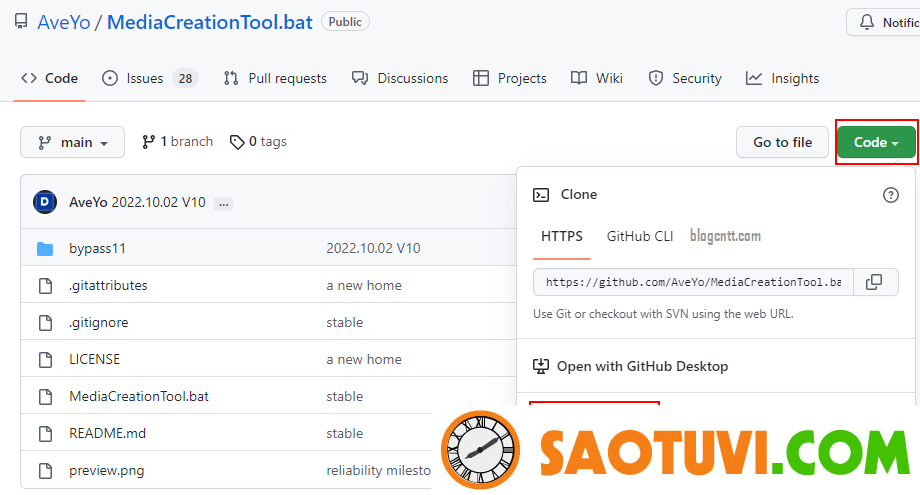Open the MediaCreationTool.bat repository link

209,22
